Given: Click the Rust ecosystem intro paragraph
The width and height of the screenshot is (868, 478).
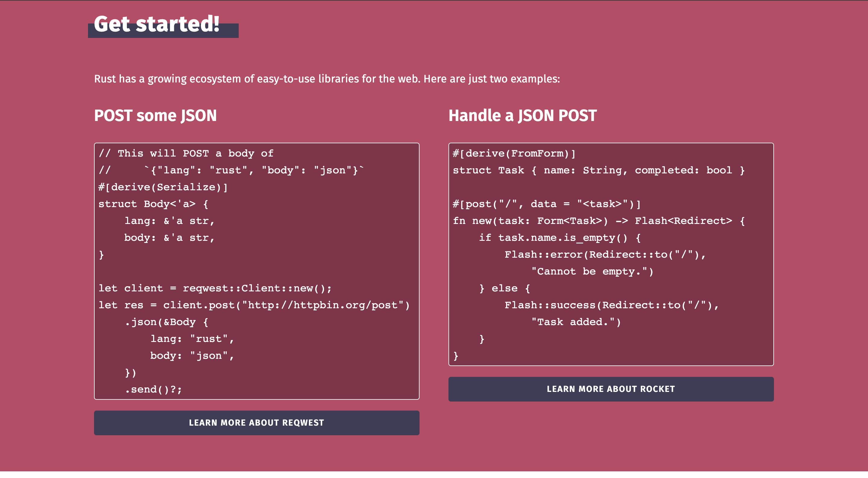Looking at the screenshot, I should coord(327,79).
